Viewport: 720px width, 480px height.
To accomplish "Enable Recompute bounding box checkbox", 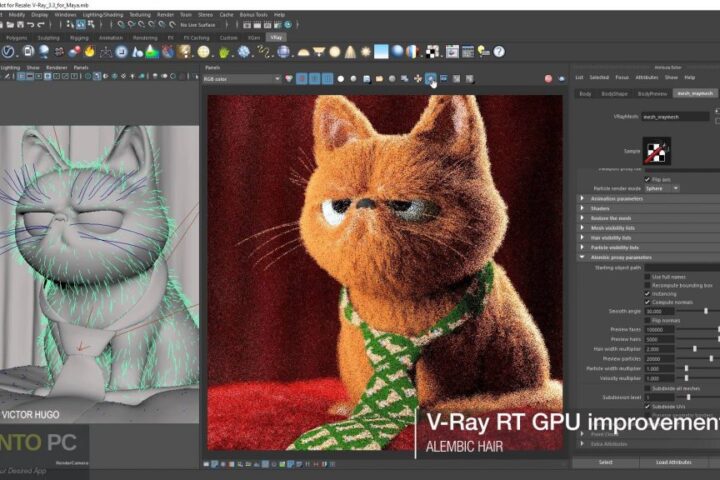I will [x=647, y=285].
